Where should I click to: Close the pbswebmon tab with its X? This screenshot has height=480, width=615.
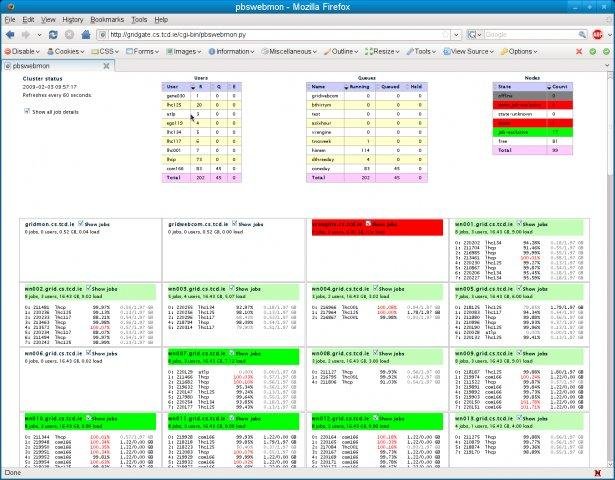pos(106,66)
